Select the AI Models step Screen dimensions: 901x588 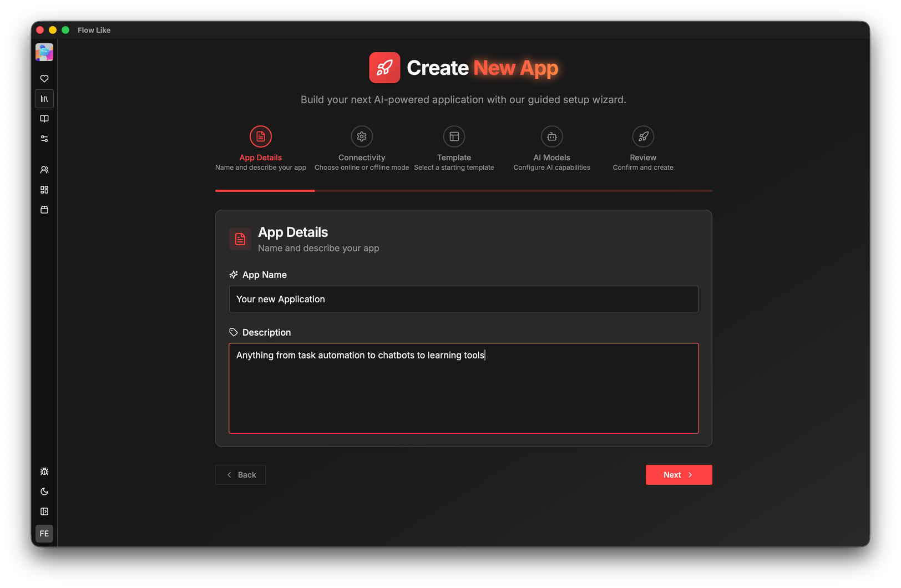coord(551,136)
